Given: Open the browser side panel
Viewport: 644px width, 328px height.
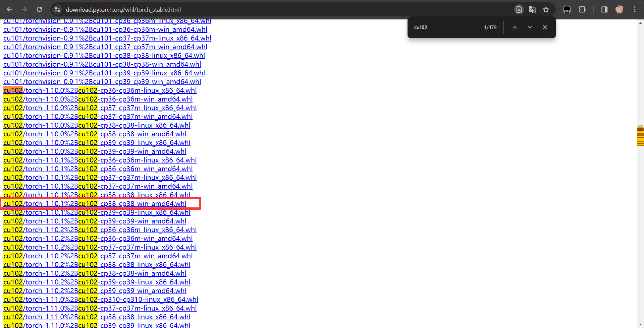Looking at the screenshot, I should pos(604,9).
